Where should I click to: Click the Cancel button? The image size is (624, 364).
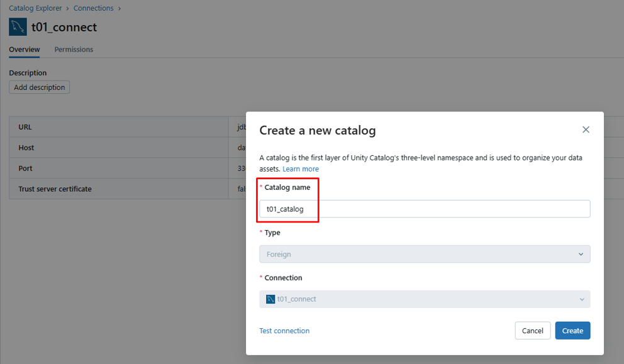[x=532, y=331]
